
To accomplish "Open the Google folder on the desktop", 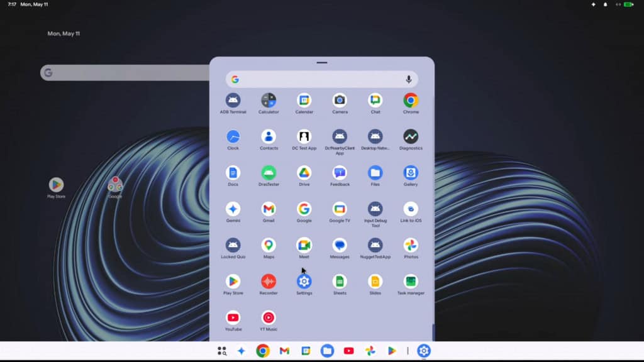I will coord(115,185).
